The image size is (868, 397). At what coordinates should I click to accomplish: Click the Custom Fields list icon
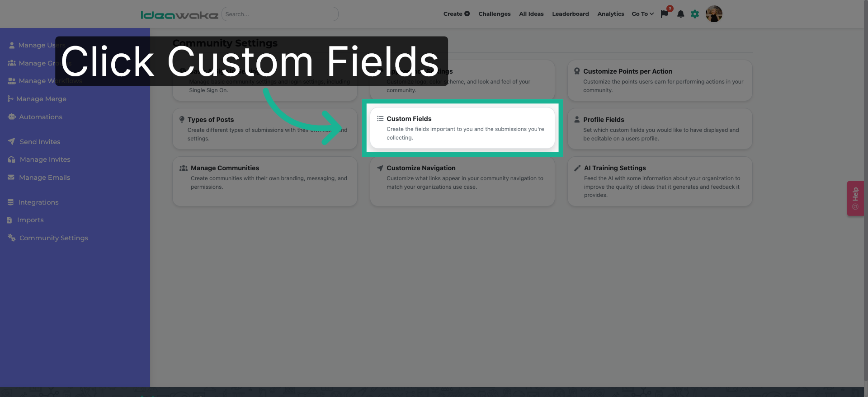380,119
